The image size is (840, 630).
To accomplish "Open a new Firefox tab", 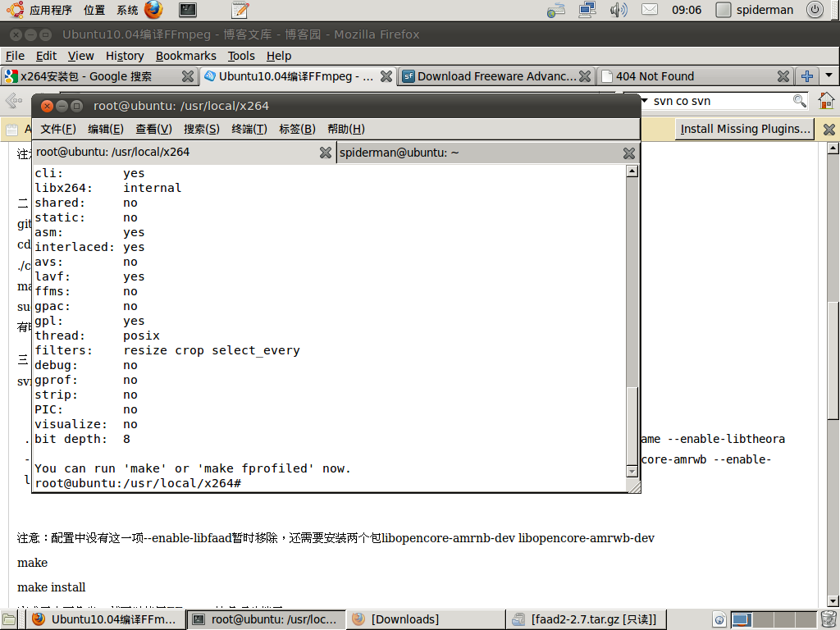I will (x=807, y=76).
